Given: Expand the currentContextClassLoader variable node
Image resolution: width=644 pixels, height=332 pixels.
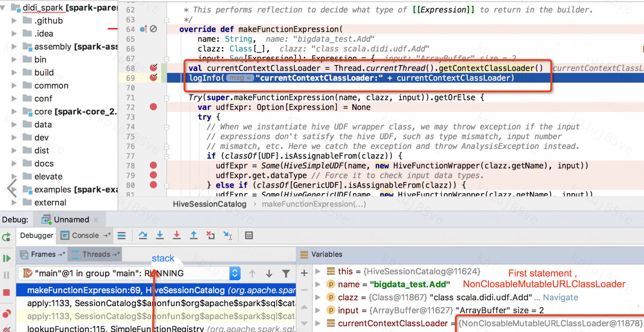Looking at the screenshot, I should click(x=318, y=323).
